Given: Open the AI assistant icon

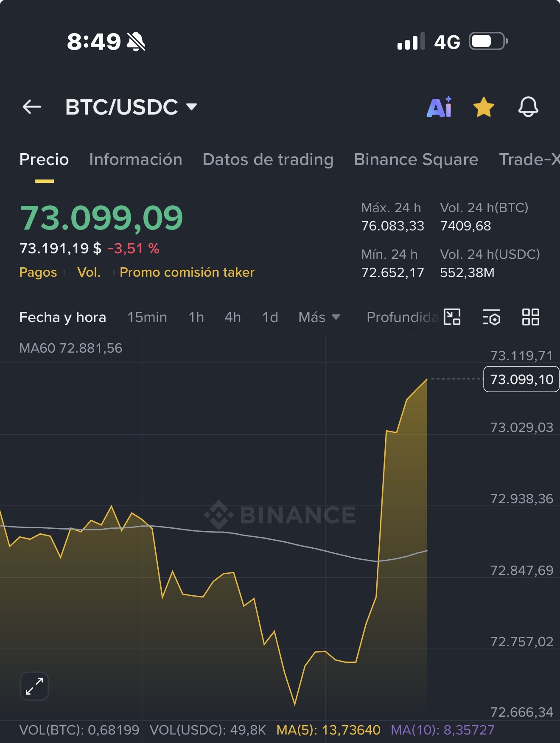Looking at the screenshot, I should (x=440, y=107).
